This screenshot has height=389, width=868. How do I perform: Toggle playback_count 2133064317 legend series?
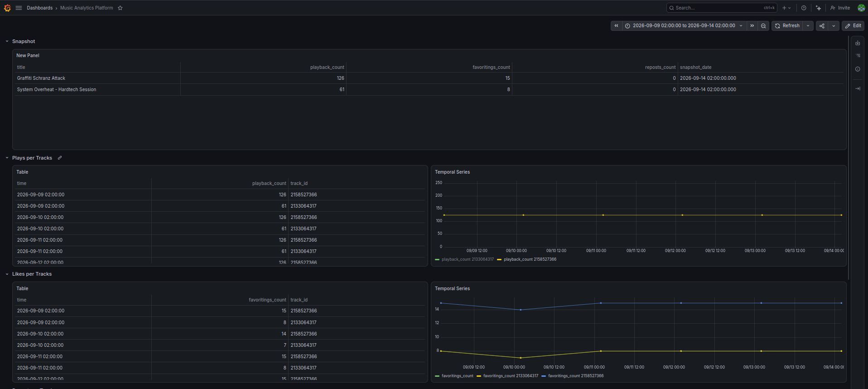click(468, 259)
